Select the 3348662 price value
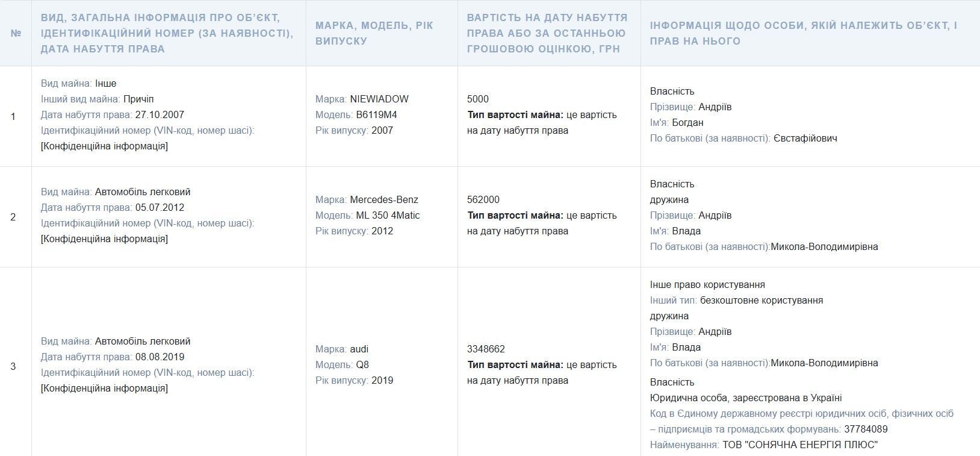The height and width of the screenshot is (456, 980). 486,349
